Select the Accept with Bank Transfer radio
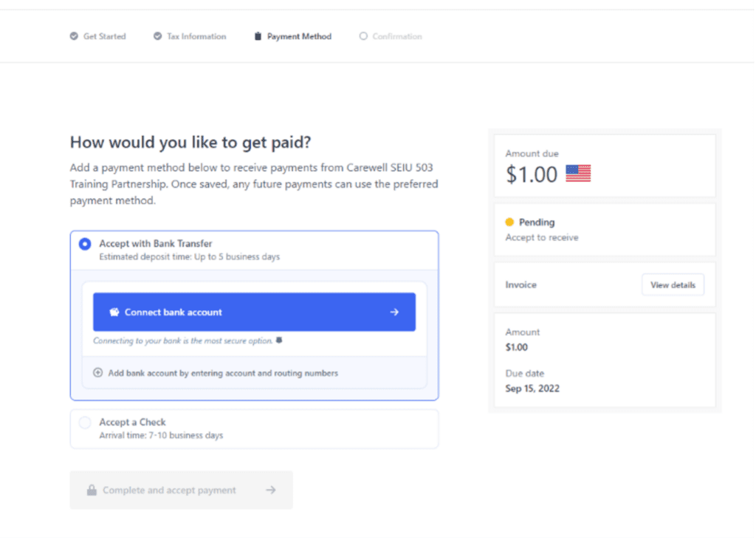Viewport: 756px width, 540px height. pyautogui.click(x=85, y=245)
